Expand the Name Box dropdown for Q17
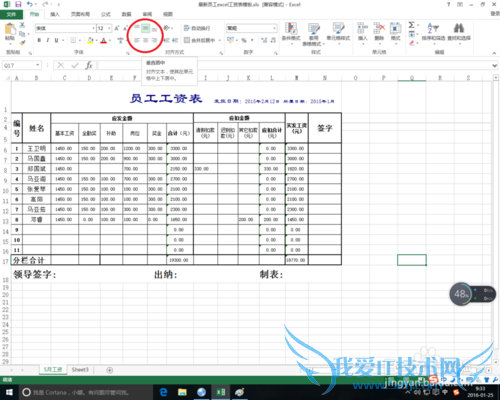The width and height of the screenshot is (500, 400). [x=38, y=65]
